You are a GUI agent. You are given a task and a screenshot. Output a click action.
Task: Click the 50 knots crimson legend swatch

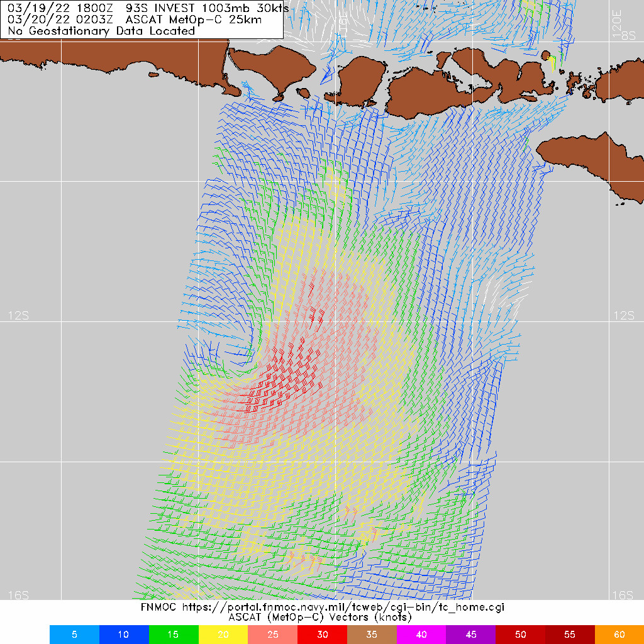pyautogui.click(x=521, y=635)
